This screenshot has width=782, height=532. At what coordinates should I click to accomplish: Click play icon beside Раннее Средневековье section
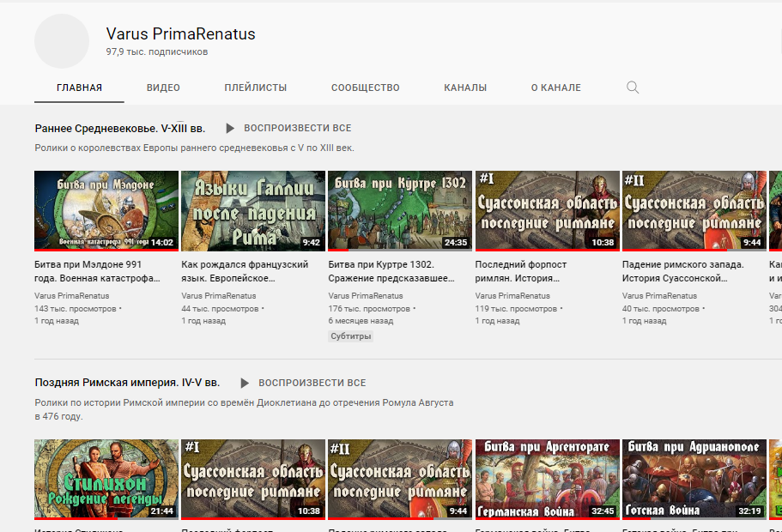click(x=230, y=129)
